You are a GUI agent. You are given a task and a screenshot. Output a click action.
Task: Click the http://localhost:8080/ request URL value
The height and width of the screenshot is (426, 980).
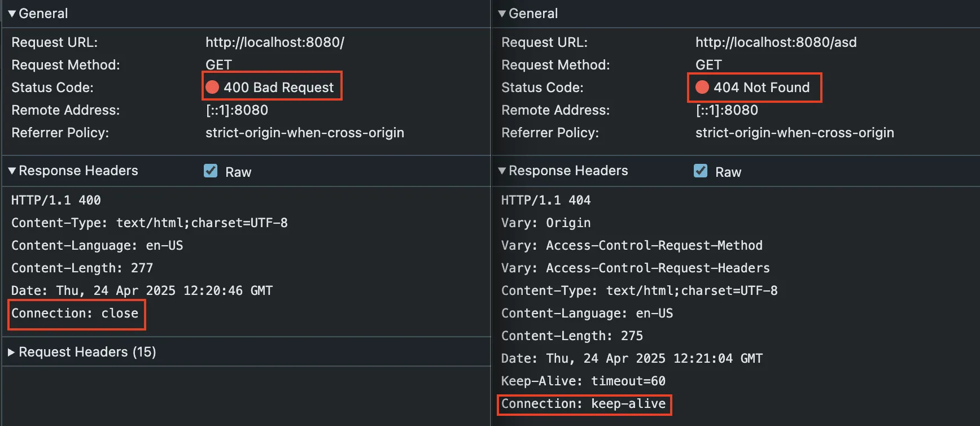click(274, 42)
